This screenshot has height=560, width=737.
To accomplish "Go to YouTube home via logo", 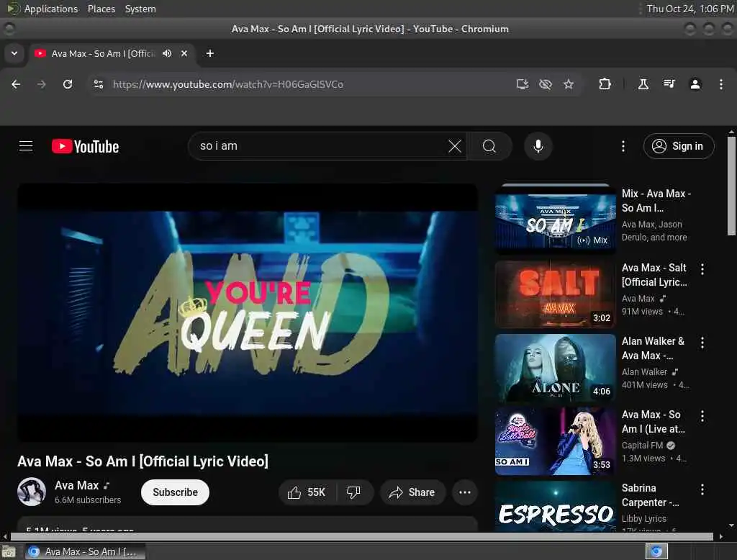I will [85, 146].
